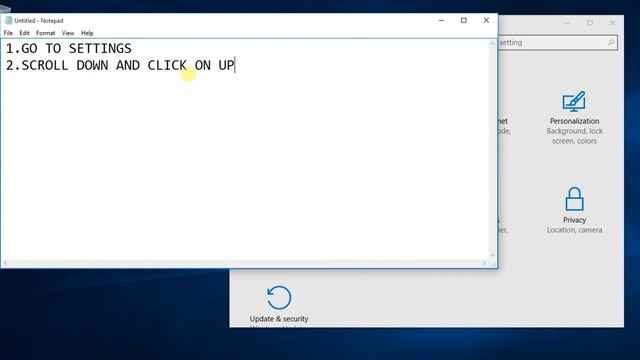Close the Notepad window

(486, 20)
